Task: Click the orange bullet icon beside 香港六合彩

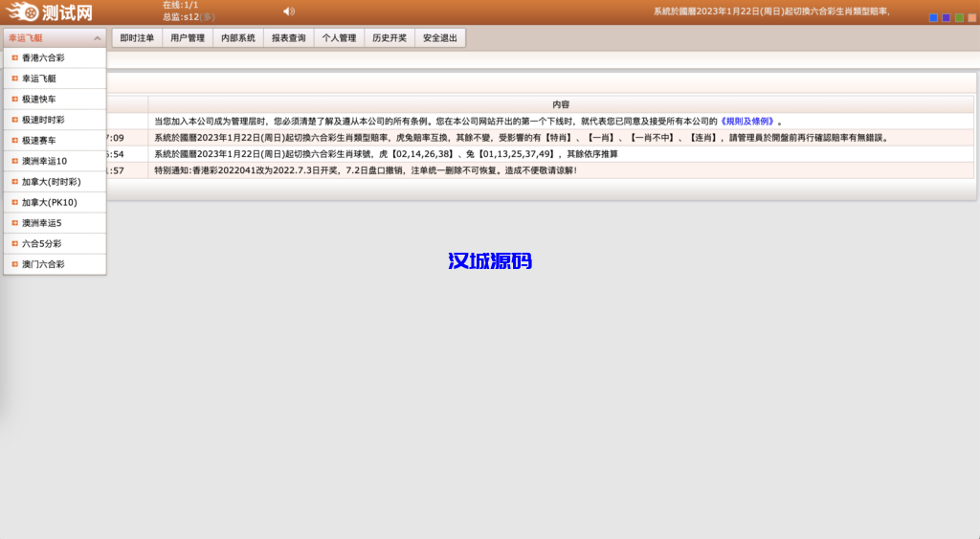Action: [14, 57]
